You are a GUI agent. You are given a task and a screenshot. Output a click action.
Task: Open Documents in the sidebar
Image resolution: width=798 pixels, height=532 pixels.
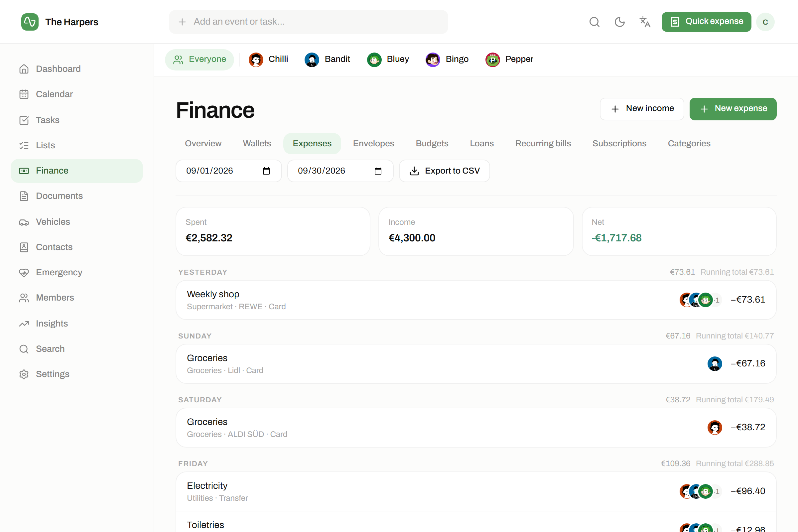pyautogui.click(x=77, y=196)
